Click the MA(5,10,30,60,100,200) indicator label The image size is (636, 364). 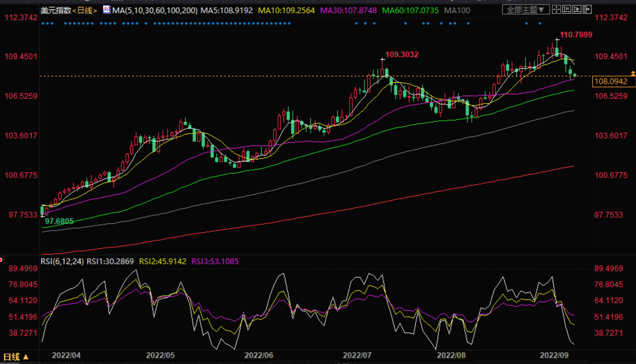[155, 10]
